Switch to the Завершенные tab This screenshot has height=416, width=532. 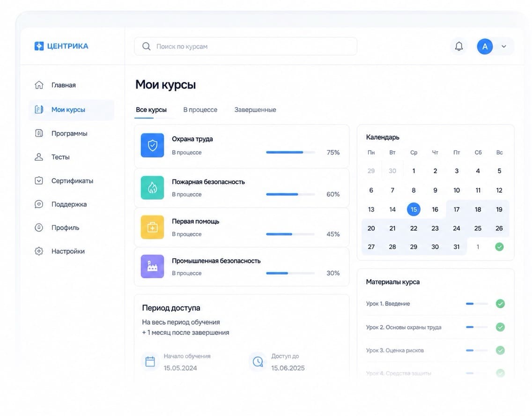pyautogui.click(x=255, y=110)
